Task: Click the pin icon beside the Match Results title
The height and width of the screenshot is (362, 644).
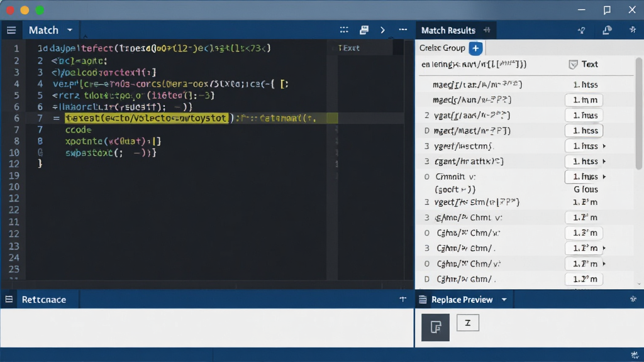Action: (487, 30)
